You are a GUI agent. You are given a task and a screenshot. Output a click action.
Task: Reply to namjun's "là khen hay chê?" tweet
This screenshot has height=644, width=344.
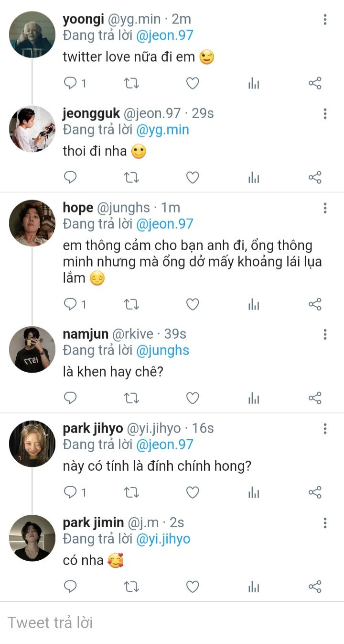71,398
